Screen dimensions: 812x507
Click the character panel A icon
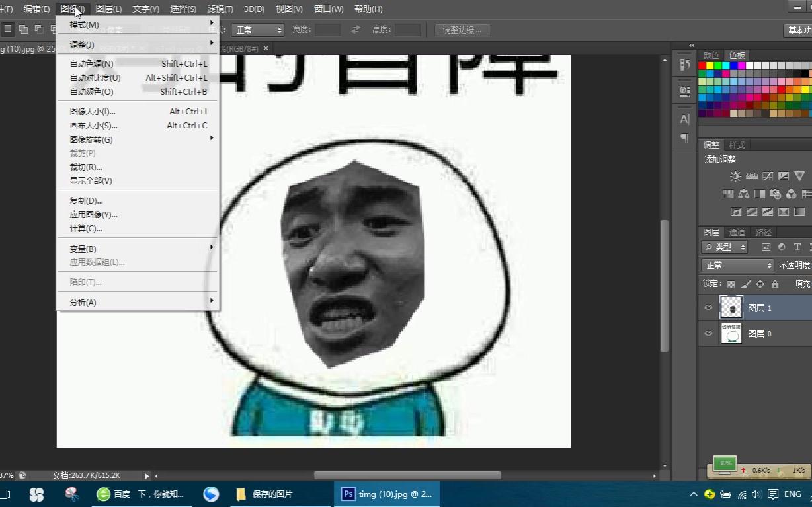684,119
